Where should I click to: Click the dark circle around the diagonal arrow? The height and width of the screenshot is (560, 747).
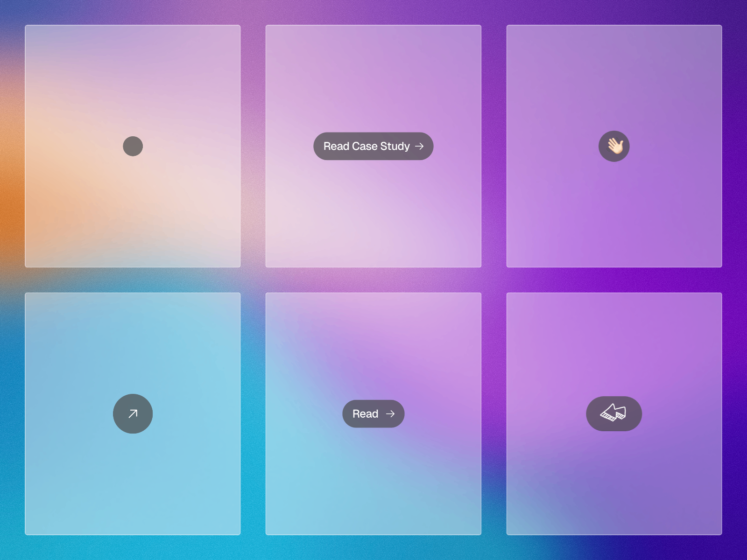point(133,413)
